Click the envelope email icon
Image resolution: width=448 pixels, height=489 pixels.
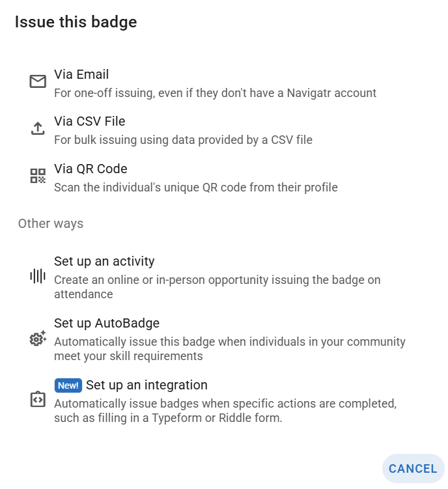coord(38,81)
